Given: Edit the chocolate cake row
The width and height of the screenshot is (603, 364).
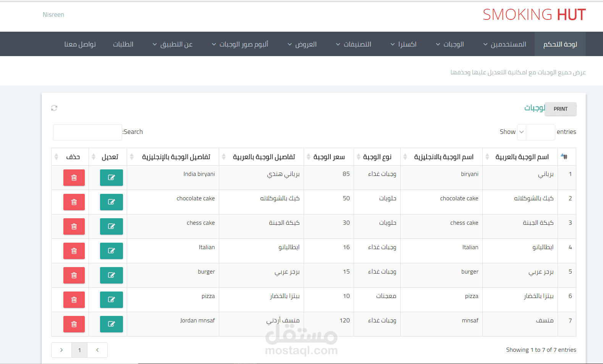Looking at the screenshot, I should tap(112, 202).
